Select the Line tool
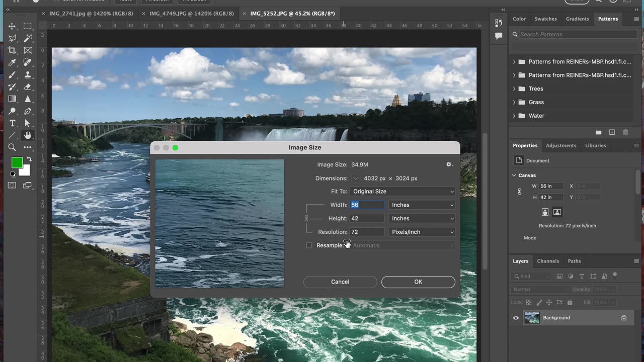Screen dimensions: 644x362 (x=12, y=135)
